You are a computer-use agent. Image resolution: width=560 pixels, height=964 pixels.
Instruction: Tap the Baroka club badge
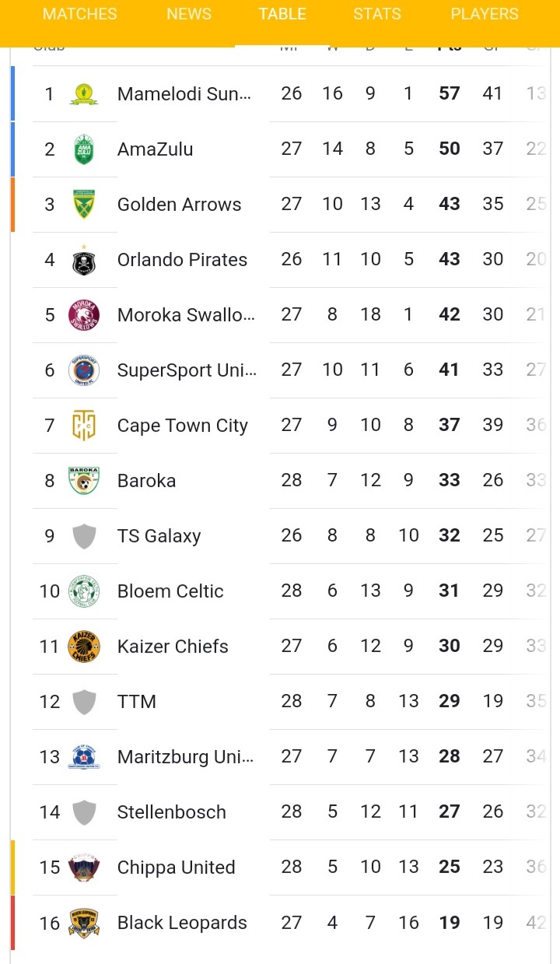84,481
